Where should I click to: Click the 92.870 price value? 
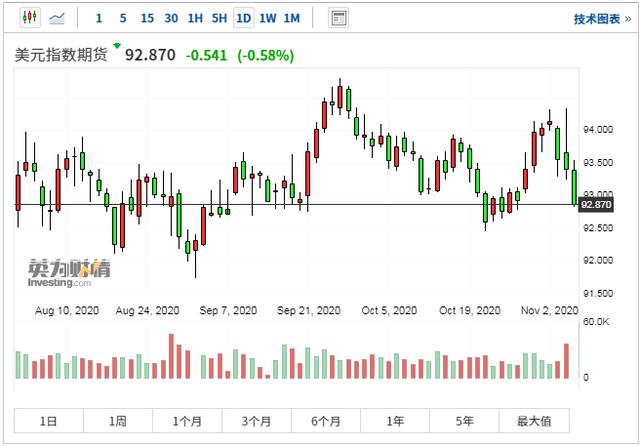[150, 55]
